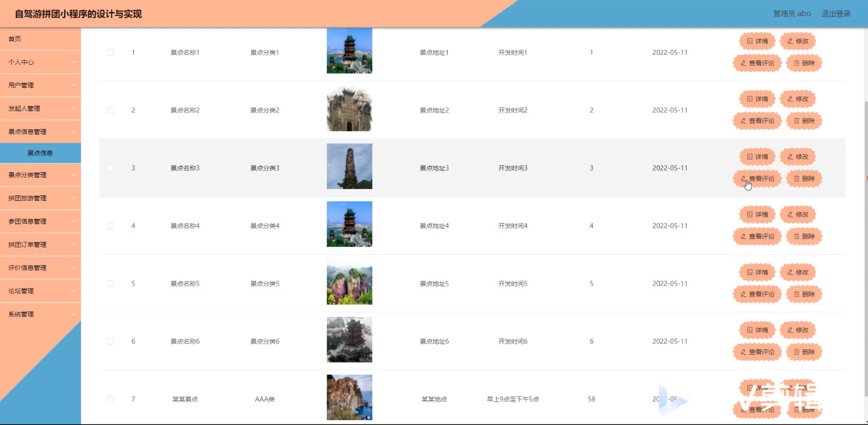
Task: View comments for 景点名称2
Action: pos(757,121)
